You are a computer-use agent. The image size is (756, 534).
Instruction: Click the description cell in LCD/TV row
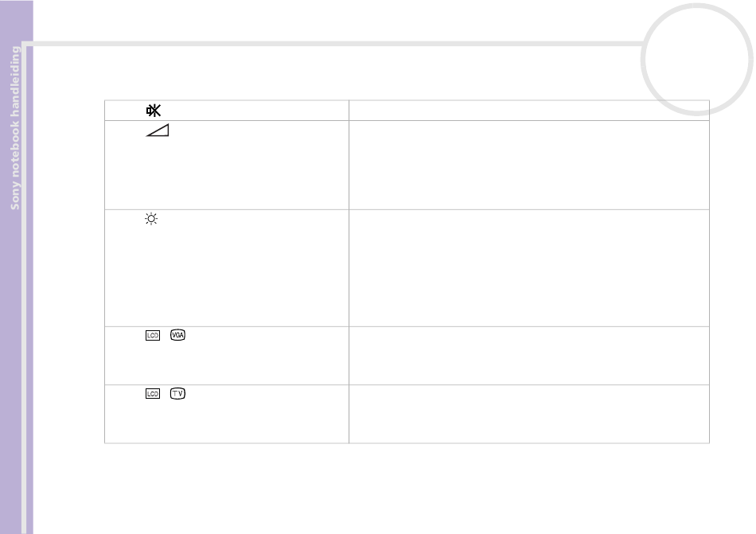coord(529,414)
